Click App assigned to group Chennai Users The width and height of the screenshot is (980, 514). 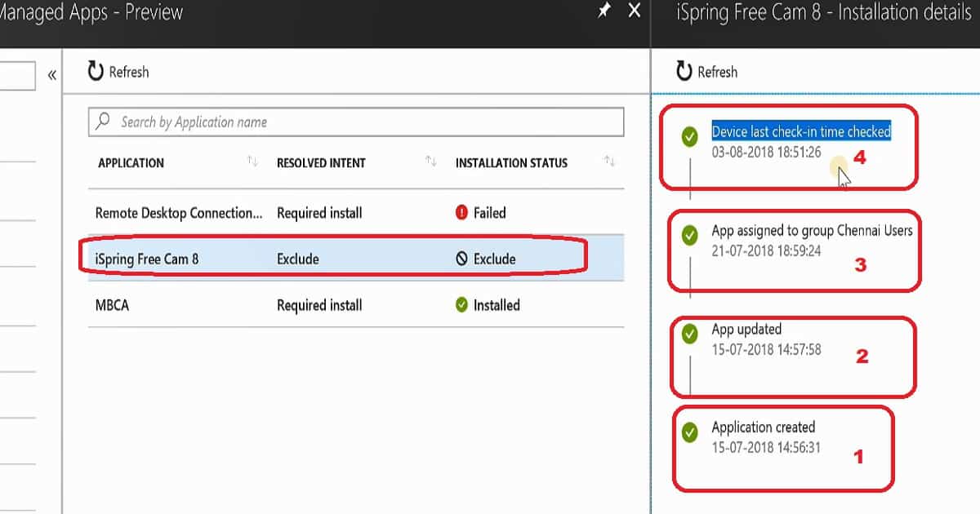pos(812,231)
